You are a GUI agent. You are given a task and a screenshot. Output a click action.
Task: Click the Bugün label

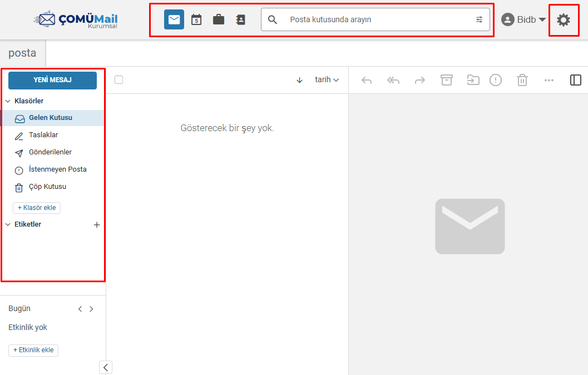click(19, 309)
